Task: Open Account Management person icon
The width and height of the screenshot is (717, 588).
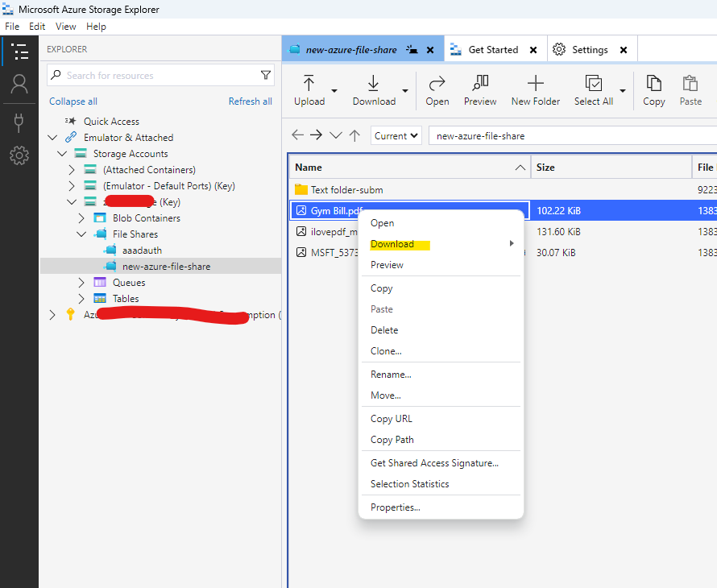Action: [19, 85]
